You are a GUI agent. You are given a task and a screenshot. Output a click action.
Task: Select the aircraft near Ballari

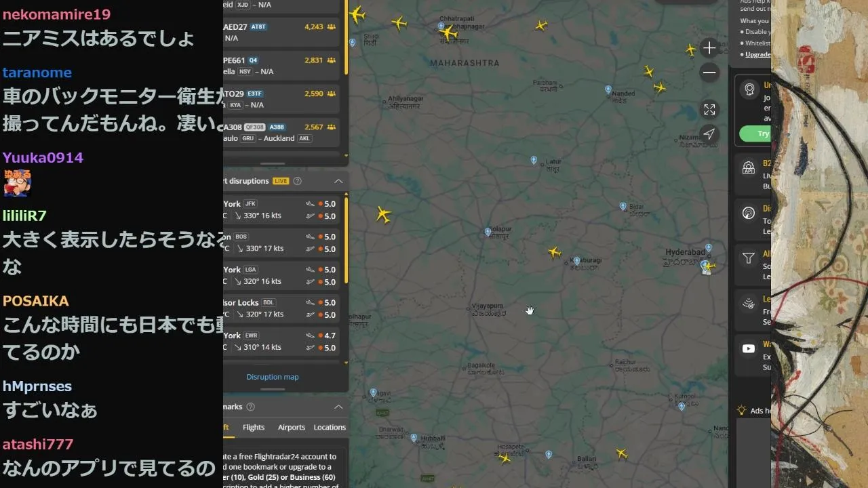click(622, 453)
